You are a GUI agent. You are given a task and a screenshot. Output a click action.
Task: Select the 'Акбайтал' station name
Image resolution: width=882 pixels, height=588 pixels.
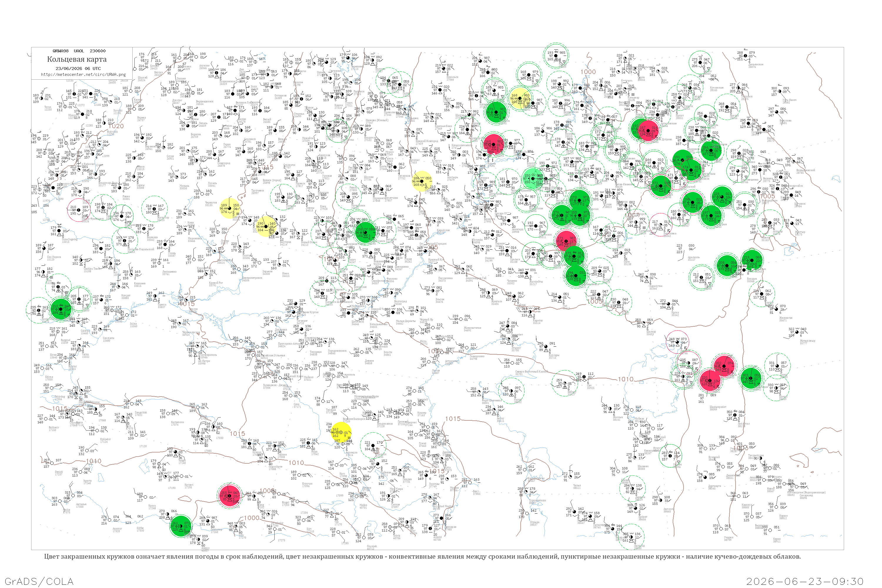coord(744,424)
